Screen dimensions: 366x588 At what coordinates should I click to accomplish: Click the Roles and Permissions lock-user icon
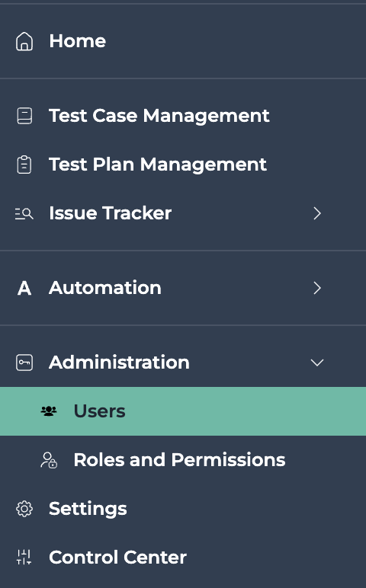click(x=49, y=460)
